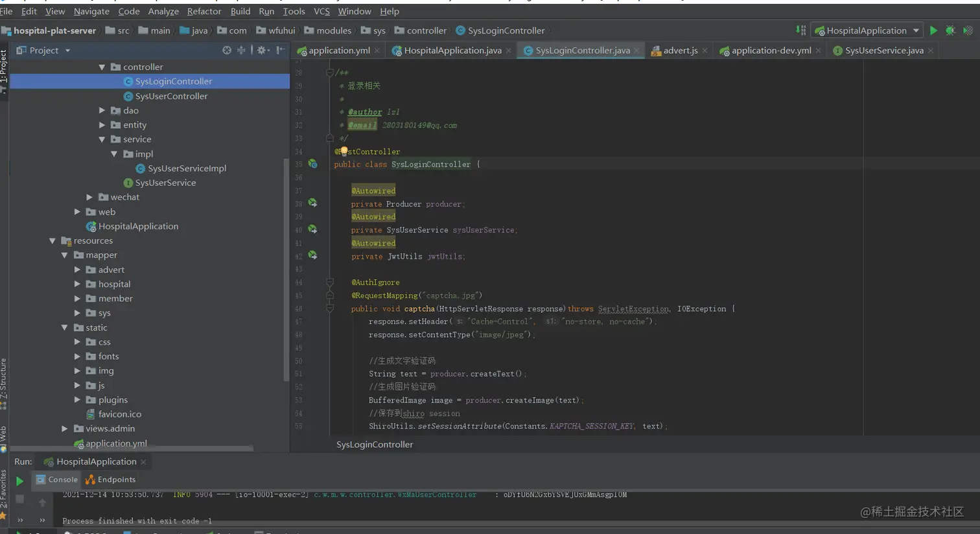980x534 pixels.
Task: Click the build project icon beside run configuration
Action: [801, 30]
